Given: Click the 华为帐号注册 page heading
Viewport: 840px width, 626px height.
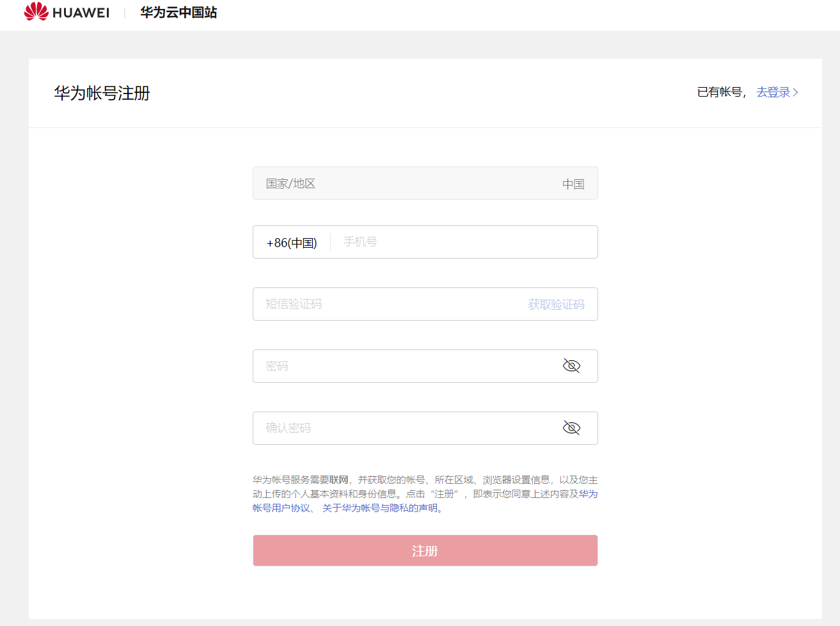Looking at the screenshot, I should tap(102, 93).
